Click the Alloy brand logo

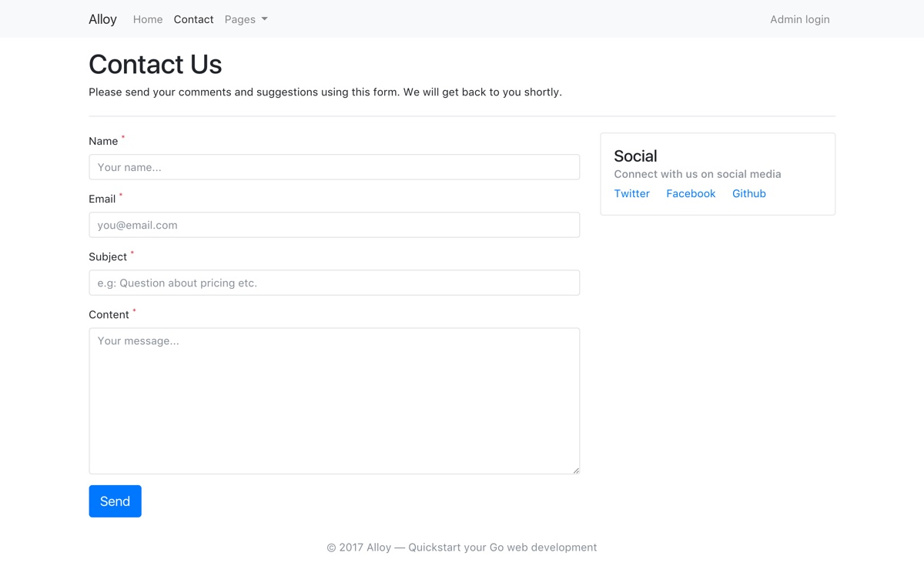102,19
